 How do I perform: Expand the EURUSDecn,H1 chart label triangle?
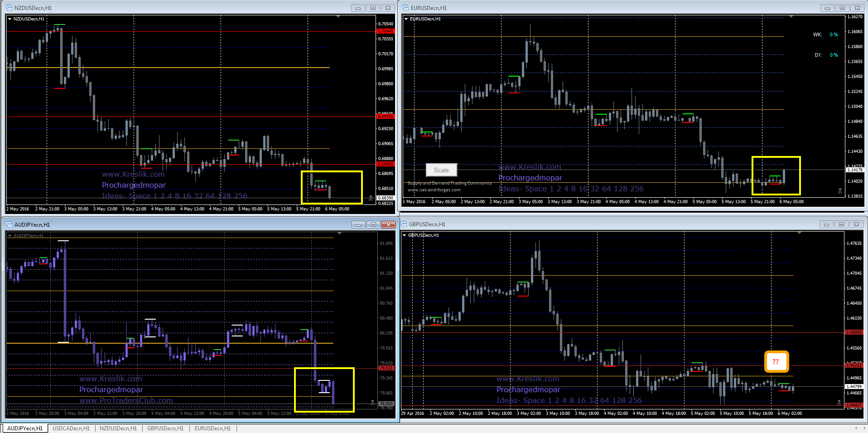[406, 19]
